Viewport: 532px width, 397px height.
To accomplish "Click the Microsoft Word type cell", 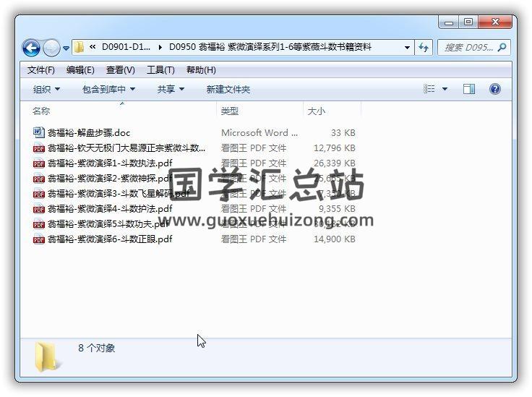I will 259,132.
